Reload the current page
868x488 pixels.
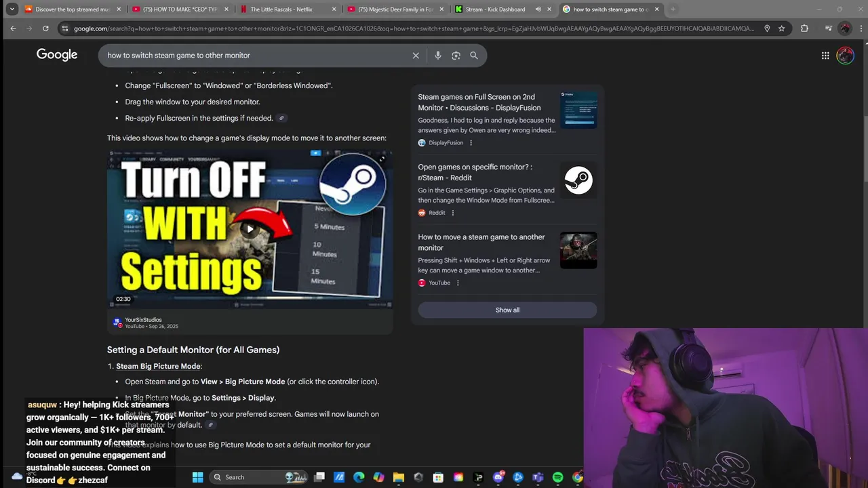[x=45, y=28]
